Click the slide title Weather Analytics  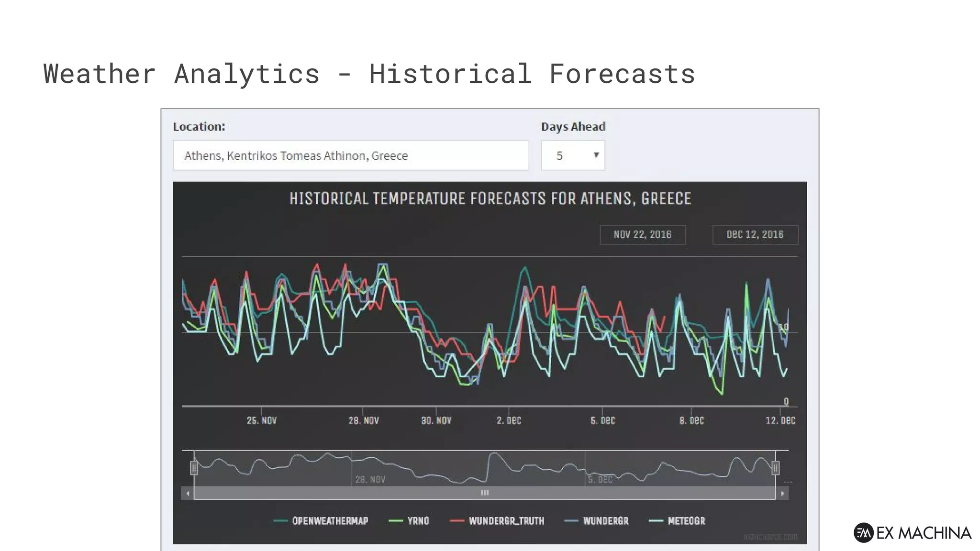pos(369,74)
